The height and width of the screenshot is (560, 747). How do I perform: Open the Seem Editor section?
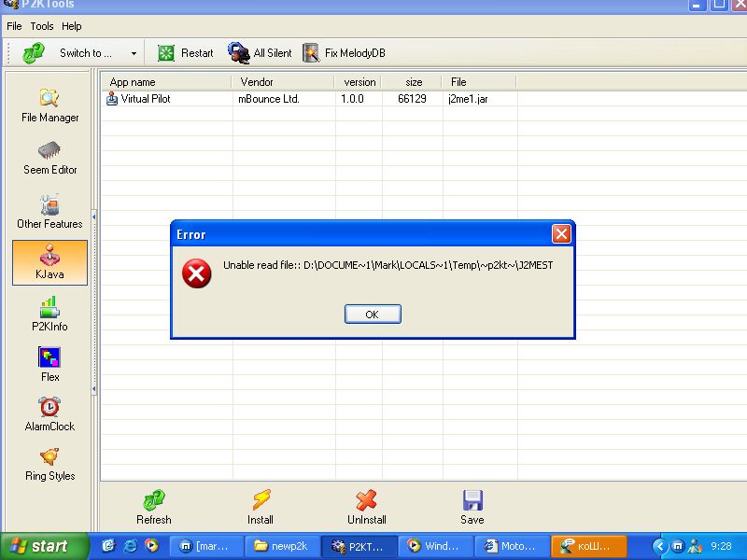click(50, 159)
